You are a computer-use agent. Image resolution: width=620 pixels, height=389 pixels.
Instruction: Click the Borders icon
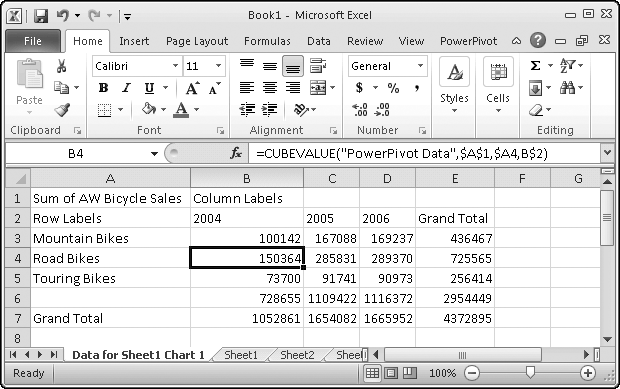click(x=104, y=110)
